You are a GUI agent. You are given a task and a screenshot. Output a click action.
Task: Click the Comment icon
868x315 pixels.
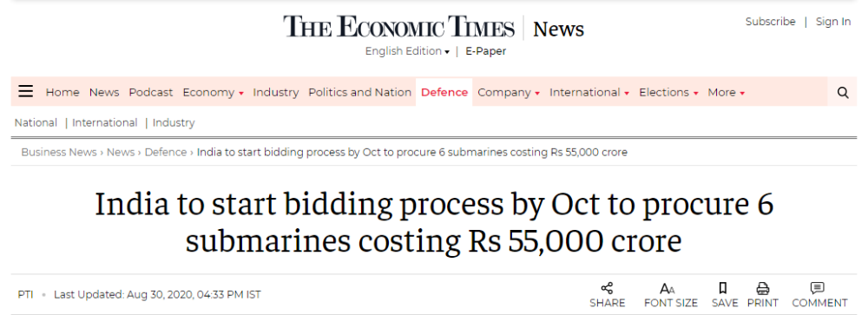pyautogui.click(x=817, y=288)
